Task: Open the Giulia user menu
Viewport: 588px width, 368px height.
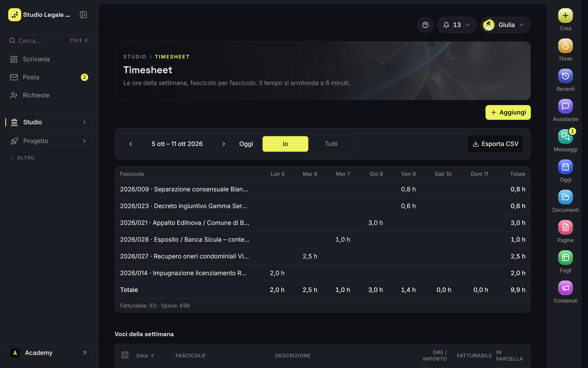Action: pos(505,25)
